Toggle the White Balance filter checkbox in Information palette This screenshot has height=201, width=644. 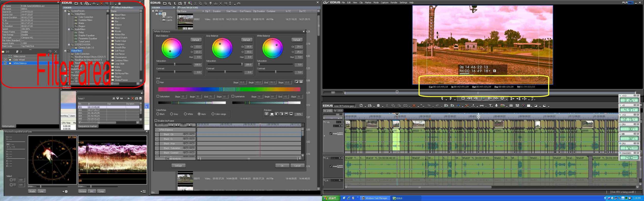pyautogui.click(x=5, y=63)
